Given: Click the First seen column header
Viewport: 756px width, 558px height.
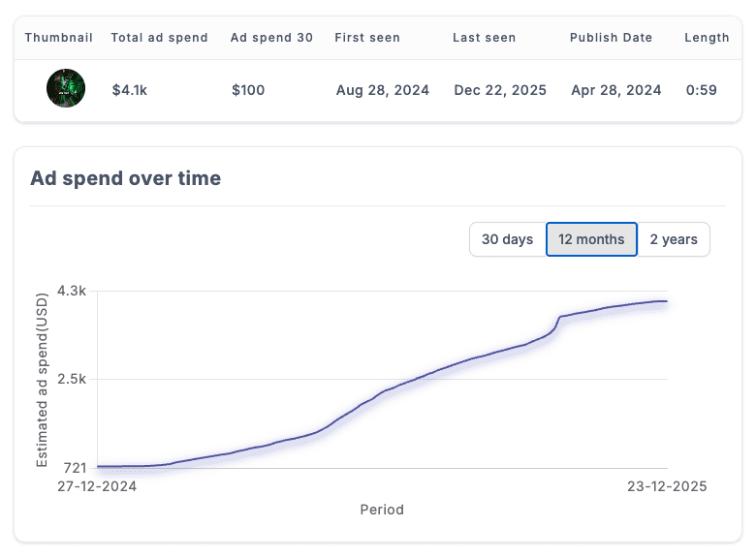Looking at the screenshot, I should pos(367,38).
